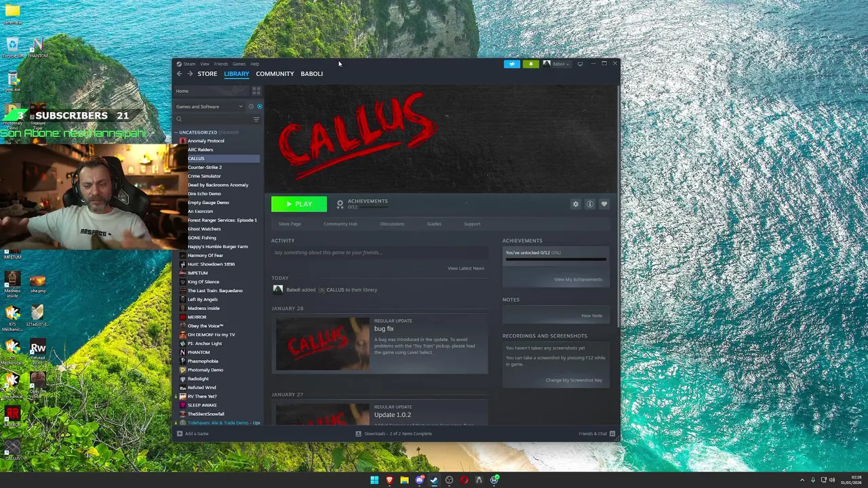Open the collections grid view icon
The image size is (868, 488).
pos(256,91)
